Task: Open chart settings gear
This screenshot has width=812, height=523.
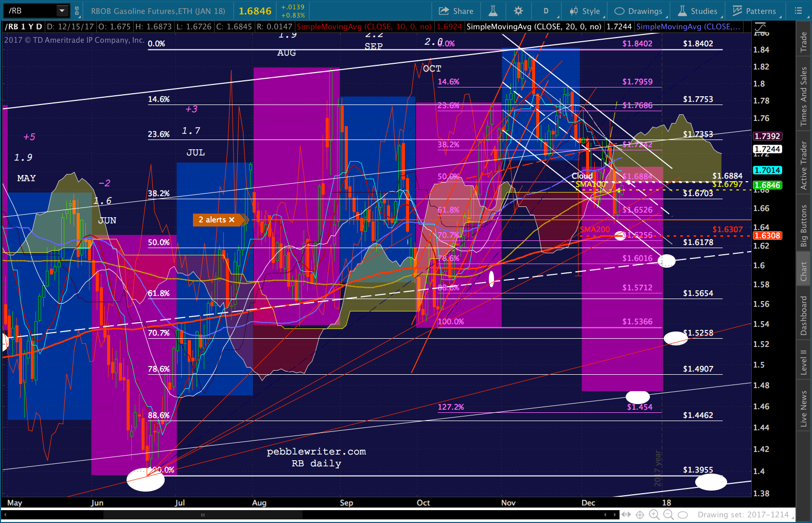Action: (518, 11)
